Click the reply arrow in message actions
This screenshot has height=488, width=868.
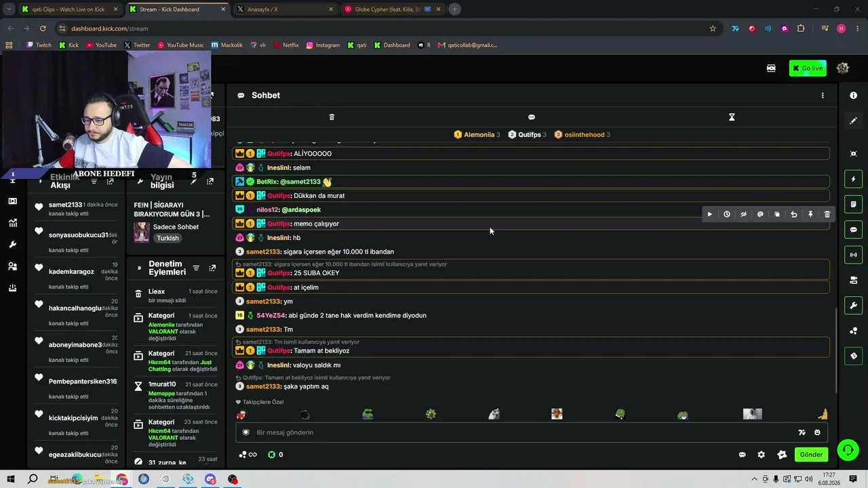[x=793, y=214]
